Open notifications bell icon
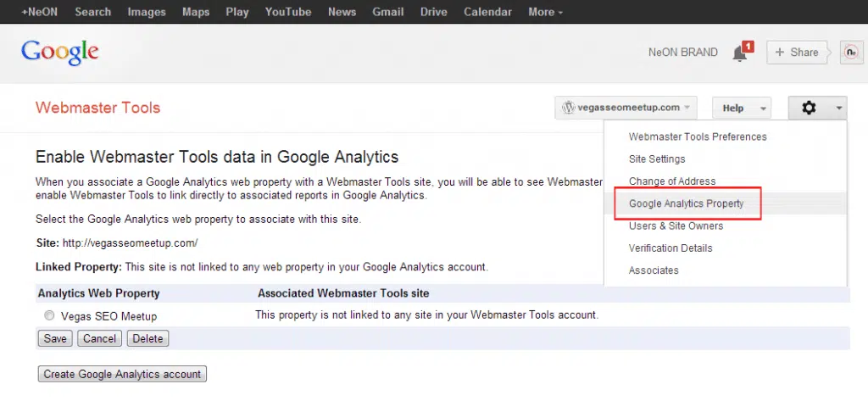Viewport: 868px width, 401px height. [x=740, y=53]
